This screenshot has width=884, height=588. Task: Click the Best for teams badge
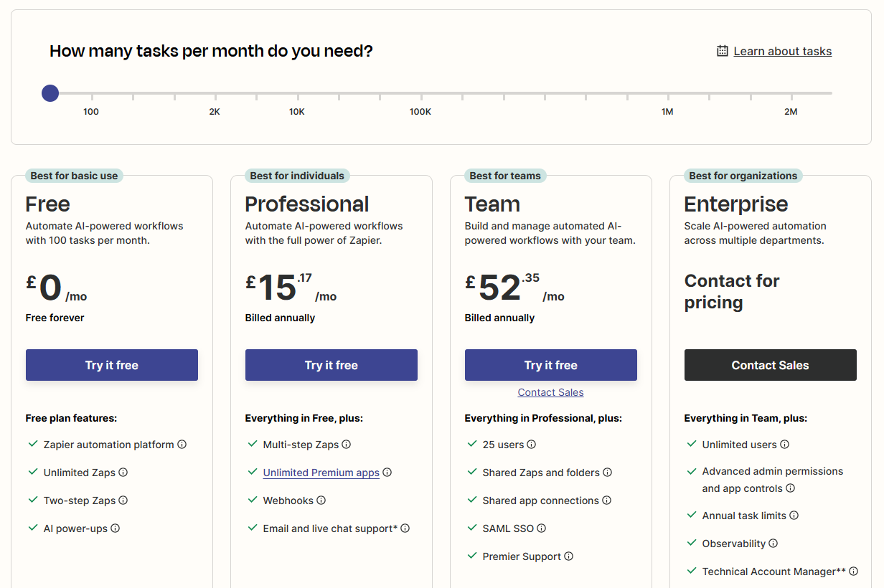point(505,176)
